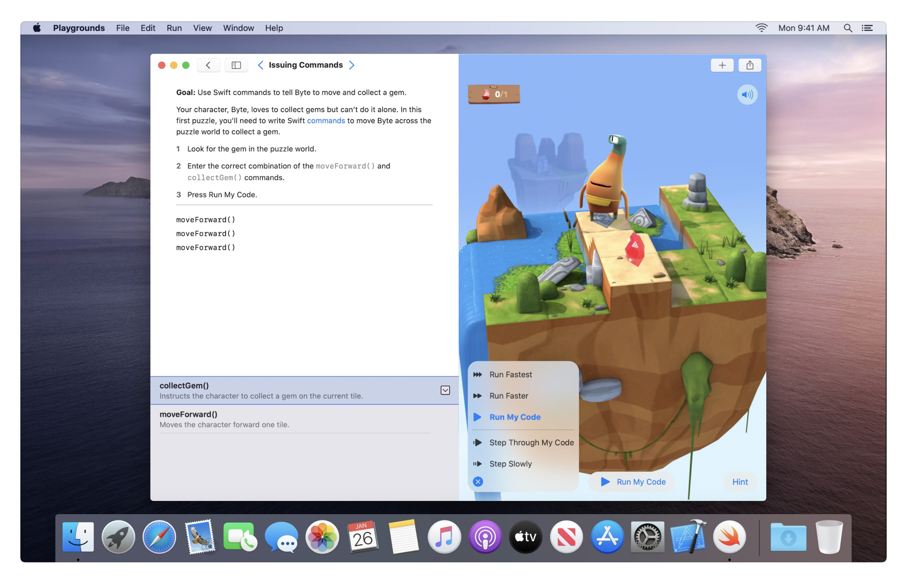Screen dimensions: 922x588
Task: Open Calendar from the Dock
Action: [363, 537]
